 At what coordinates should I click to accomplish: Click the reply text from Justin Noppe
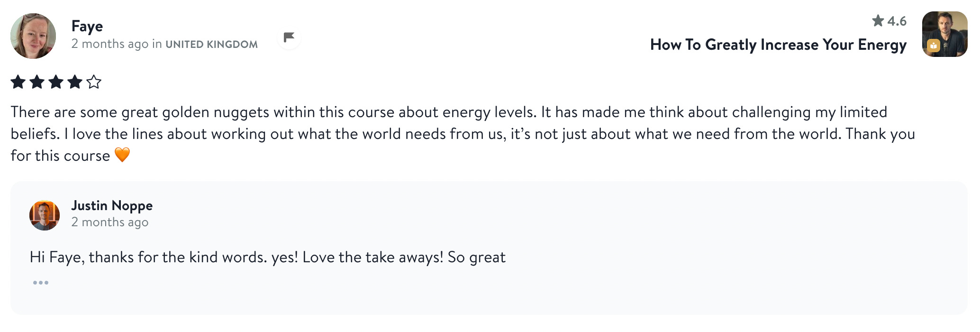pos(268,258)
